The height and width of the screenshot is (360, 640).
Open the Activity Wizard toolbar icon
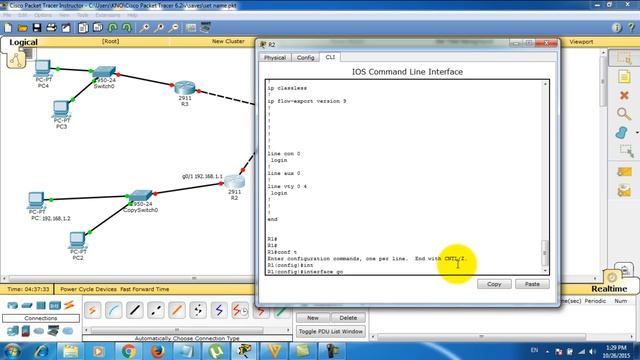[x=66, y=28]
